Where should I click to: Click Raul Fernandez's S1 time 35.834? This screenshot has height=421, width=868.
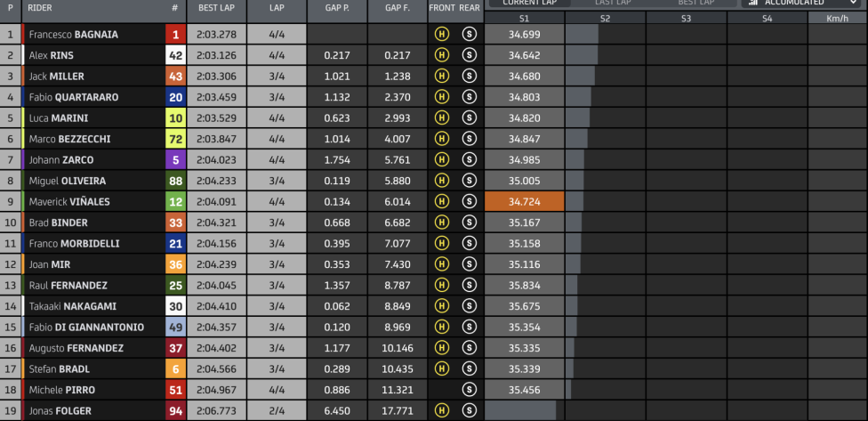coord(524,286)
